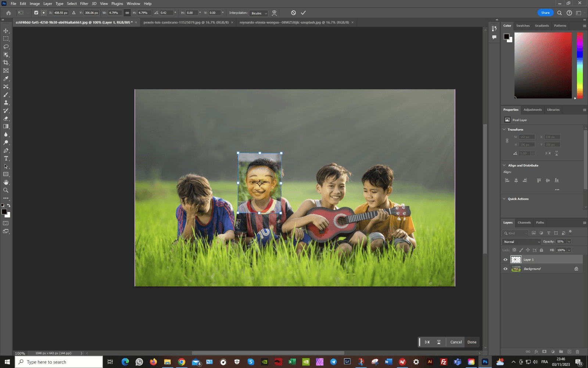Click the hue spectrum slider in Color panel
The height and width of the screenshot is (368, 588).
[x=580, y=66]
